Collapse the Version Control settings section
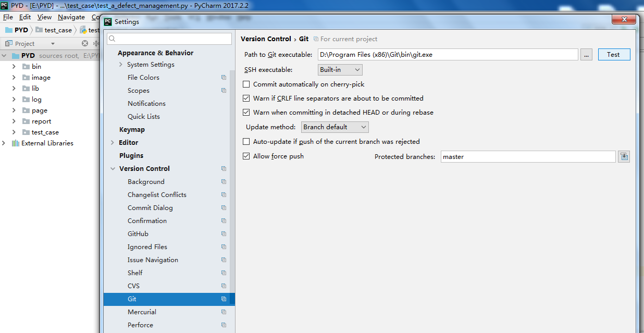The image size is (644, 333). point(113,168)
